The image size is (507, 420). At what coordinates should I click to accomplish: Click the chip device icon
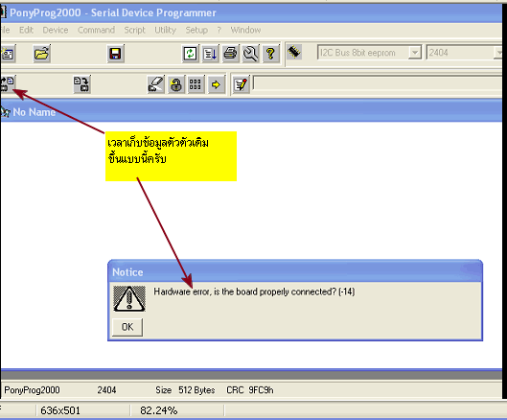[294, 52]
